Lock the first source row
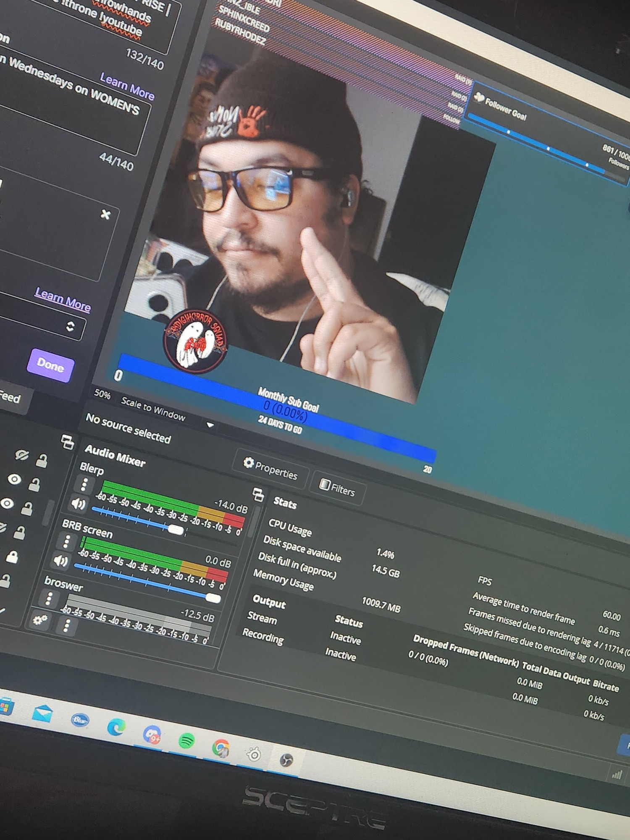Screen dimensions: 630x840 click(x=41, y=461)
